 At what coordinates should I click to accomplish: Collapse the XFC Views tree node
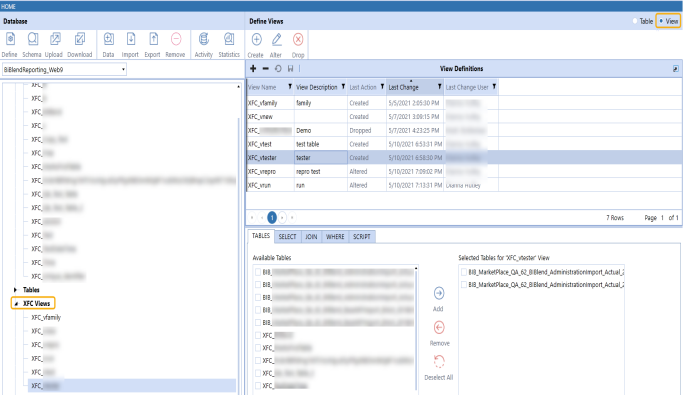tap(16, 304)
